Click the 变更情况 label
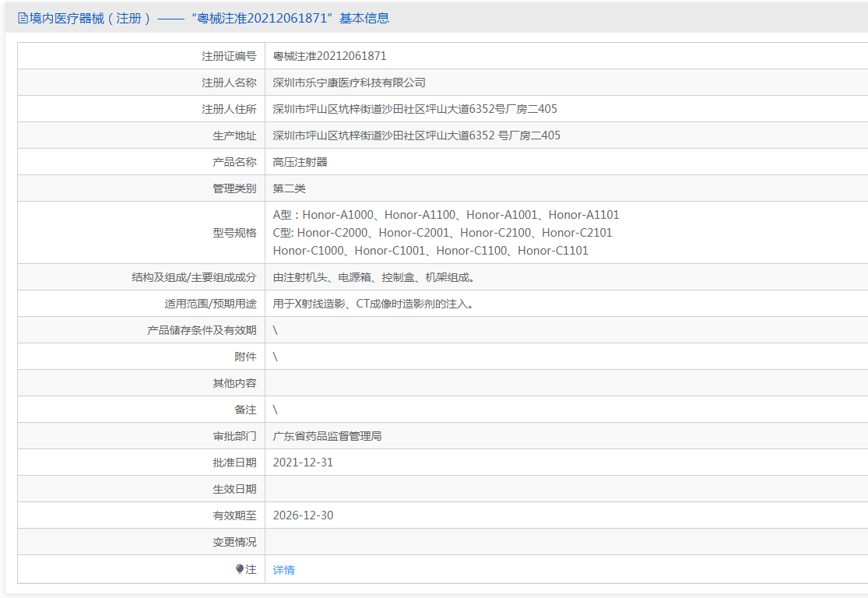Screen dimensions: 868x598 (x=235, y=542)
